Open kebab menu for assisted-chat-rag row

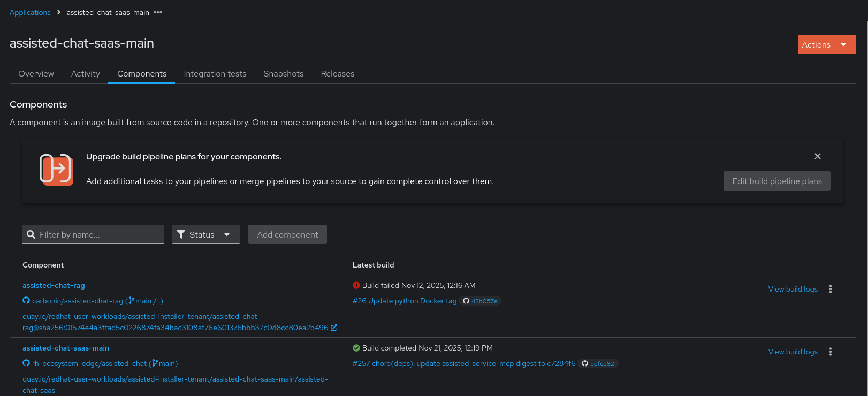830,289
